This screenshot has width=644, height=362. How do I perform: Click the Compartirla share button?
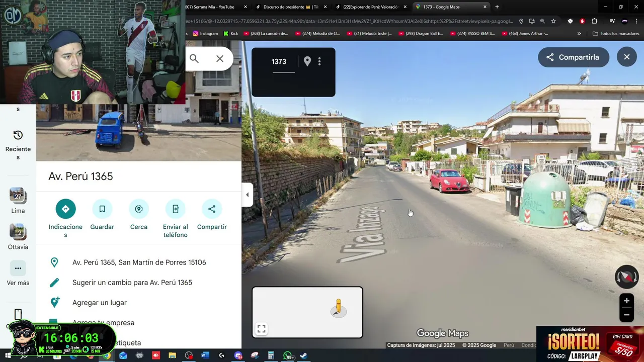pyautogui.click(x=573, y=57)
